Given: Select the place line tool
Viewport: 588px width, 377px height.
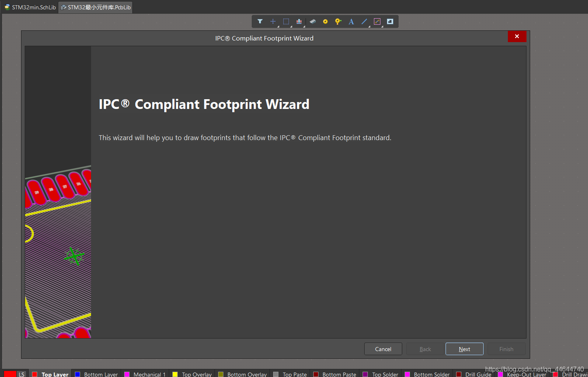Looking at the screenshot, I should [364, 21].
